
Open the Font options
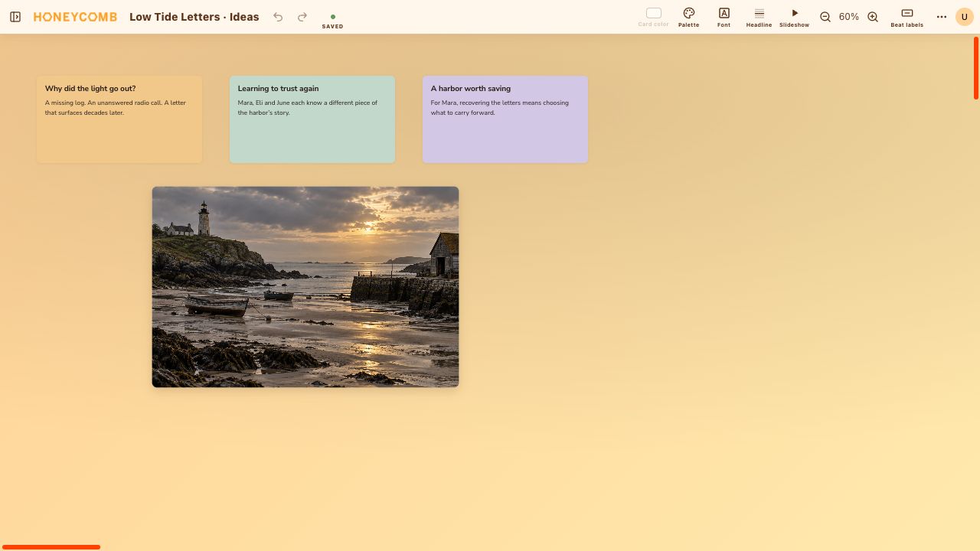(x=724, y=17)
